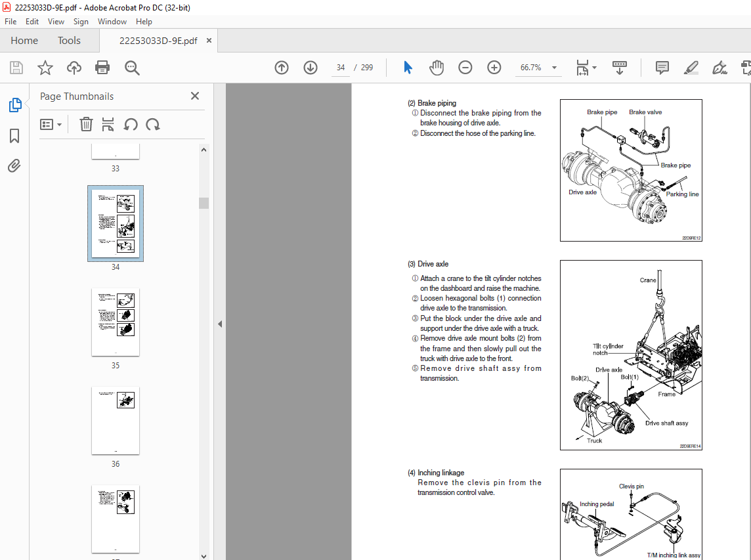751x560 pixels.
Task: Expand the page fit options arrow
Action: pyautogui.click(x=594, y=68)
